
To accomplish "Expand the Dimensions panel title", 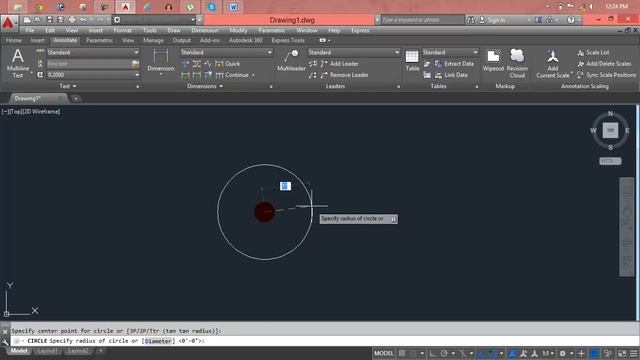I will point(205,87).
